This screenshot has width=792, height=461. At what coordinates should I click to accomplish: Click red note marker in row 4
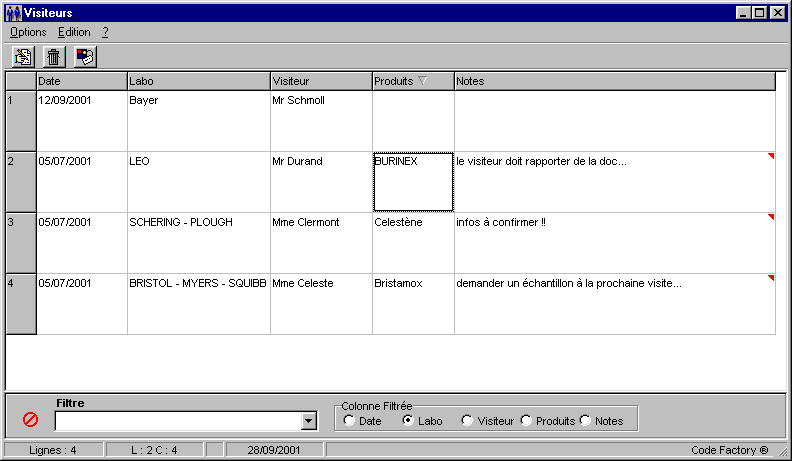point(771,278)
